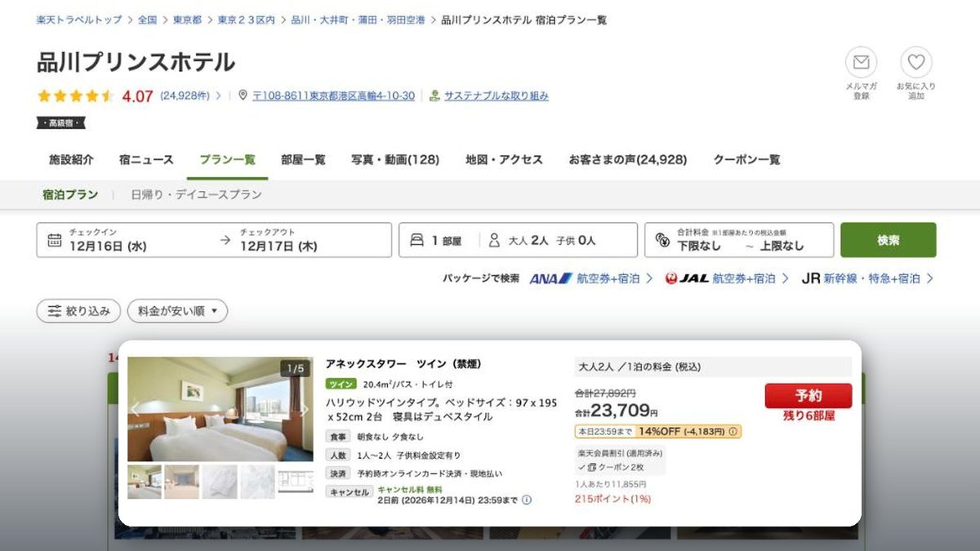Open the price range 下限なし〜上限なし selector
The height and width of the screenshot is (551, 980).
tap(739, 240)
